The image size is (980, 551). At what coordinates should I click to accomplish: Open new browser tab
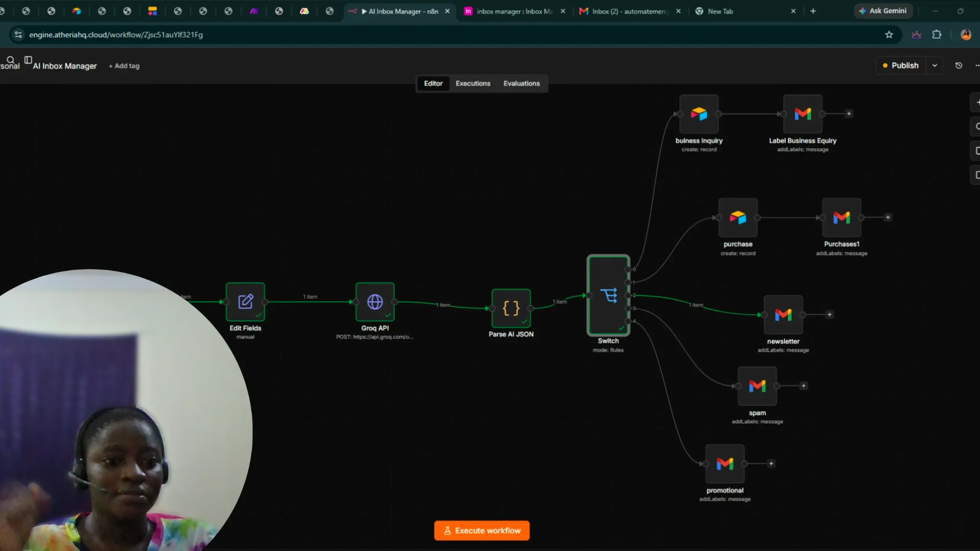click(x=813, y=11)
